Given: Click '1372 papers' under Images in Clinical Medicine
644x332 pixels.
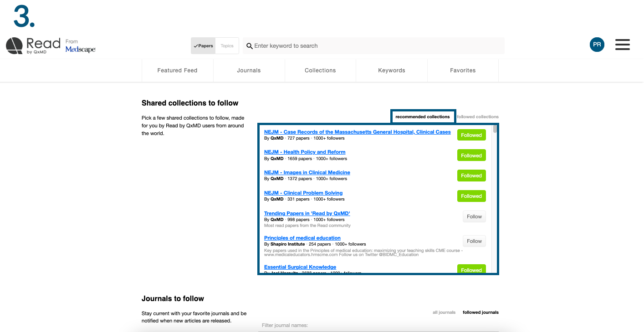Looking at the screenshot, I should (300, 179).
